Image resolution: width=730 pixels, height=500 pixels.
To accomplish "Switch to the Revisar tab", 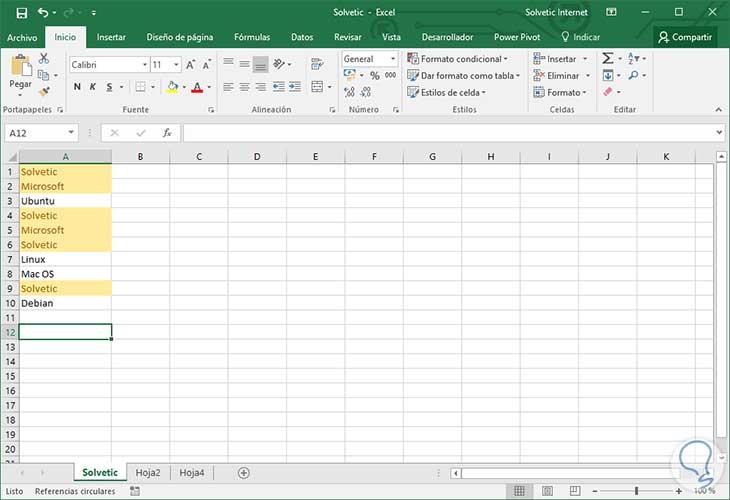I will click(347, 37).
